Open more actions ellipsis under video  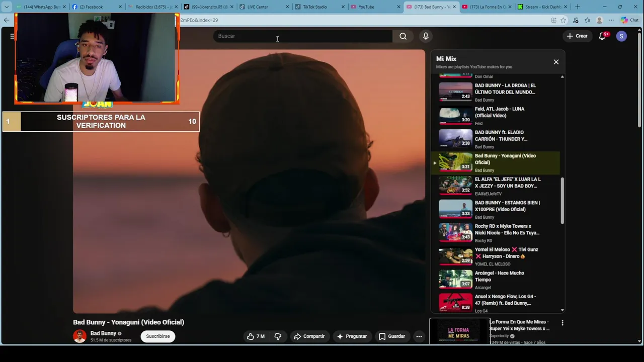click(x=419, y=336)
